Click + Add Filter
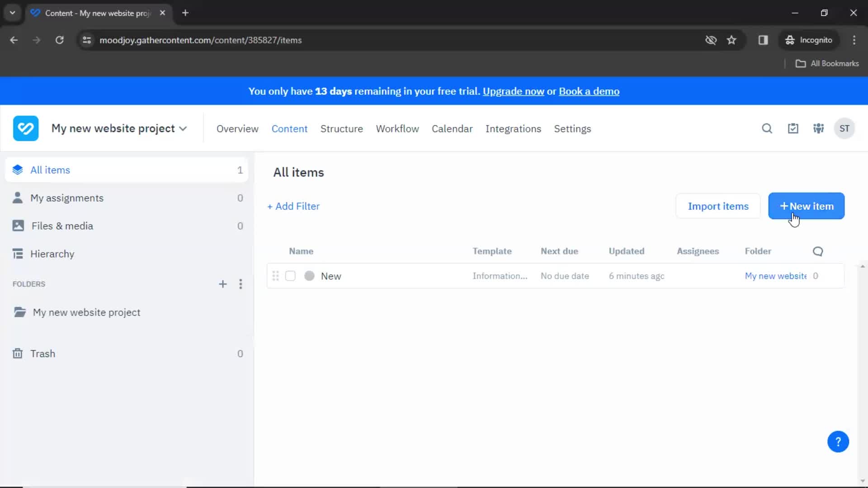The image size is (868, 488). coord(293,206)
